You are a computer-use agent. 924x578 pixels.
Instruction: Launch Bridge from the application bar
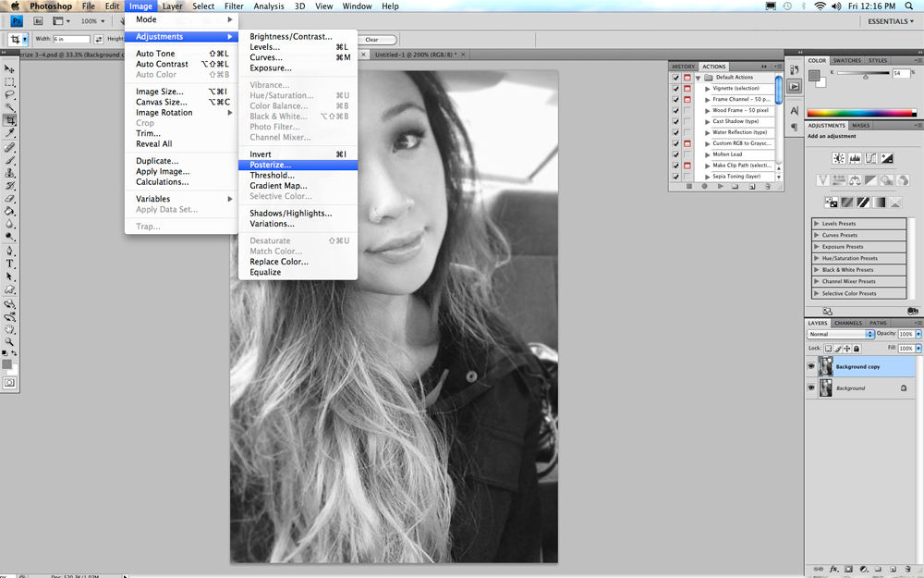click(38, 20)
